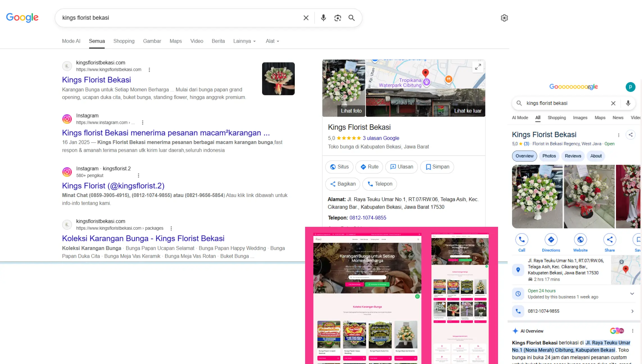Switch to the Gambar tab
The image size is (642, 364).
point(152,41)
